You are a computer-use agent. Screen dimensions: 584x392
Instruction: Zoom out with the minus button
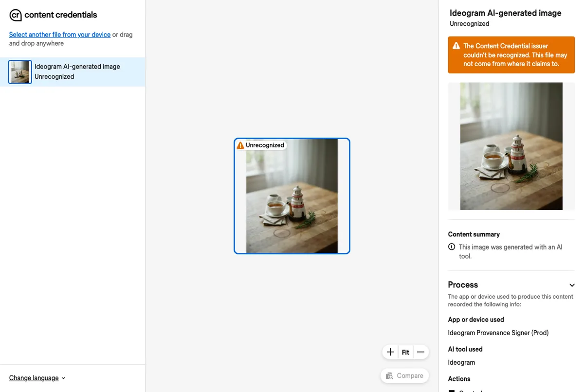pos(421,352)
